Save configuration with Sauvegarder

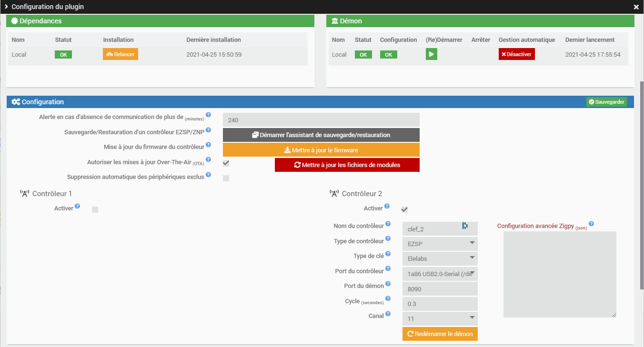pyautogui.click(x=606, y=102)
